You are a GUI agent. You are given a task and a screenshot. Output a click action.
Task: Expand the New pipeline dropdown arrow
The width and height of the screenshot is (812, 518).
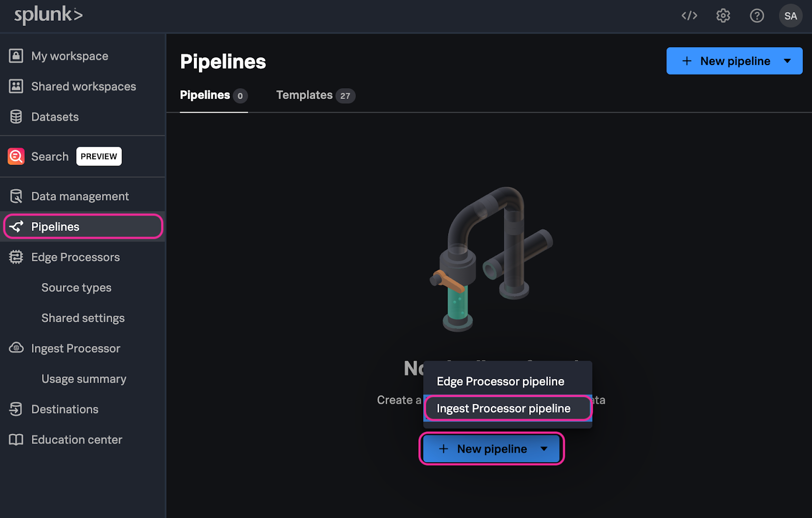coord(787,61)
